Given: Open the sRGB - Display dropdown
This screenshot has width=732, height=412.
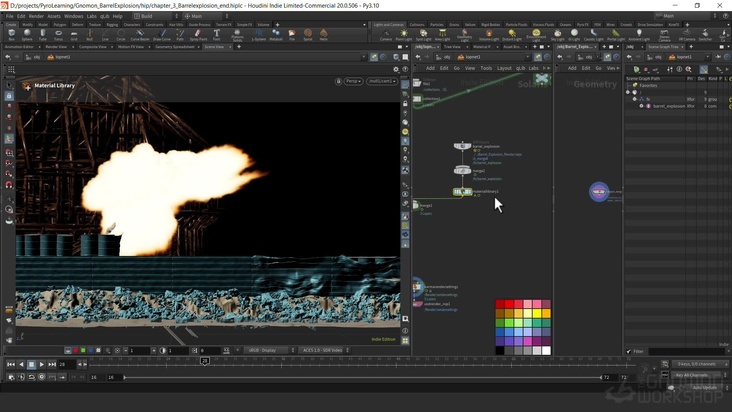Looking at the screenshot, I should tap(271, 350).
